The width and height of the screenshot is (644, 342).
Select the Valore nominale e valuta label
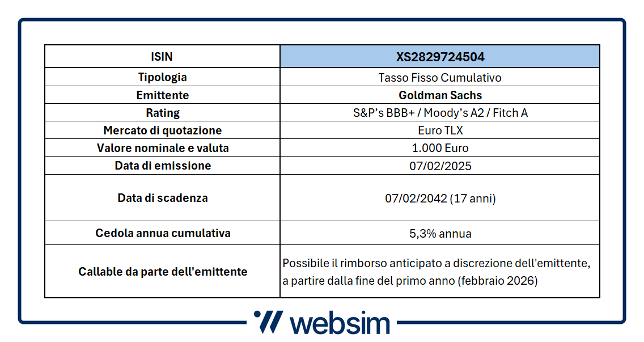click(x=162, y=148)
